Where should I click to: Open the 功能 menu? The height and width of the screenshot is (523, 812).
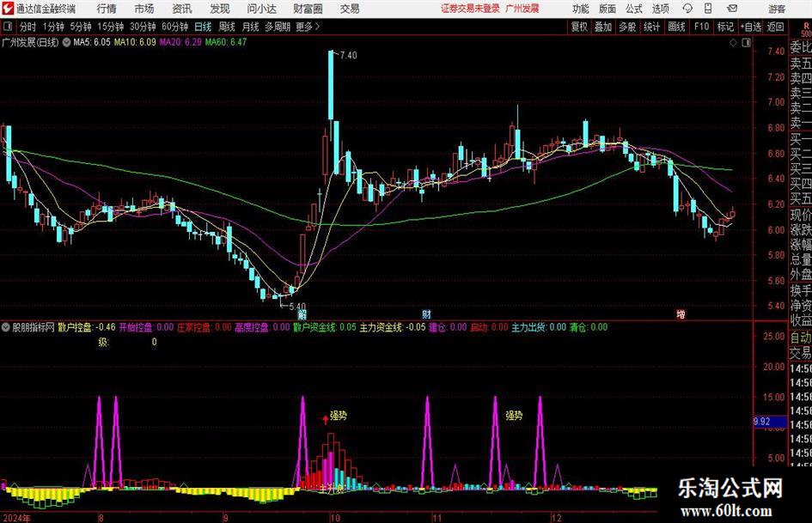580,9
